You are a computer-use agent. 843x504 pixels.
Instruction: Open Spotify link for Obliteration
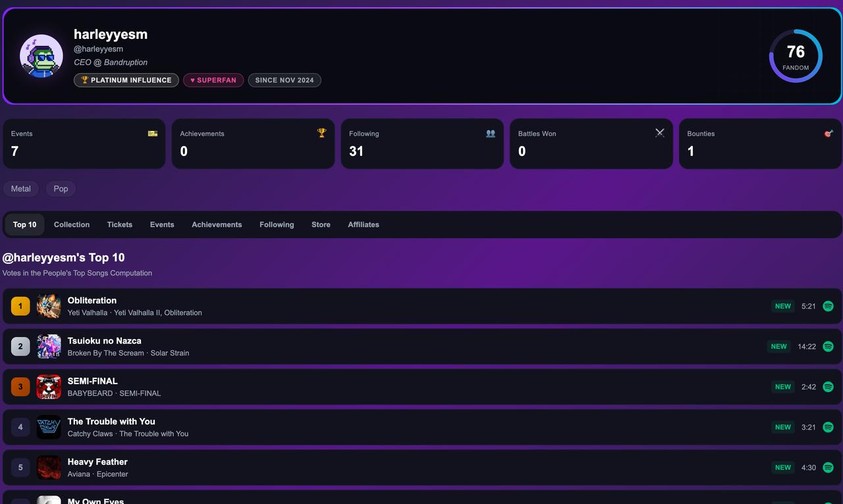pyautogui.click(x=828, y=306)
